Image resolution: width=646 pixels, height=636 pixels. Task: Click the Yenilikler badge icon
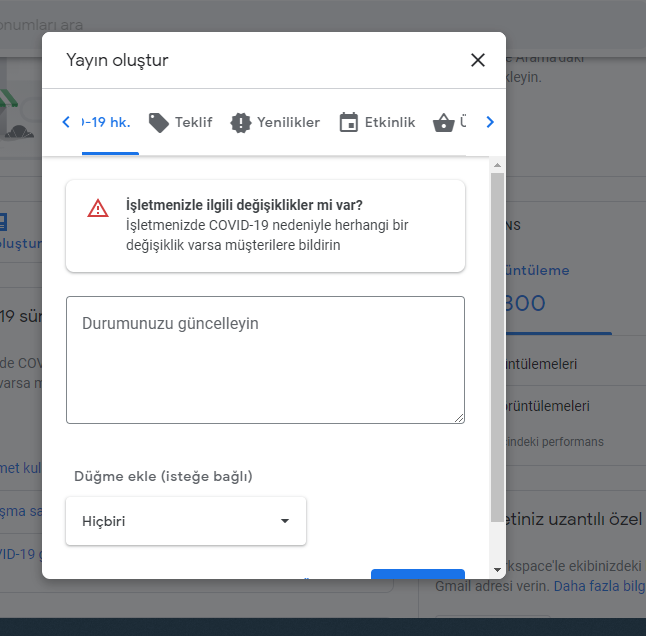point(241,123)
